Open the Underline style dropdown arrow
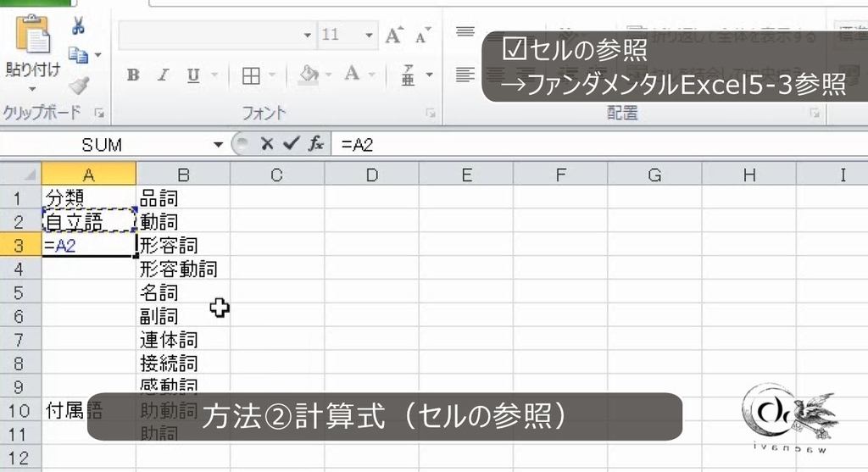 [214, 75]
